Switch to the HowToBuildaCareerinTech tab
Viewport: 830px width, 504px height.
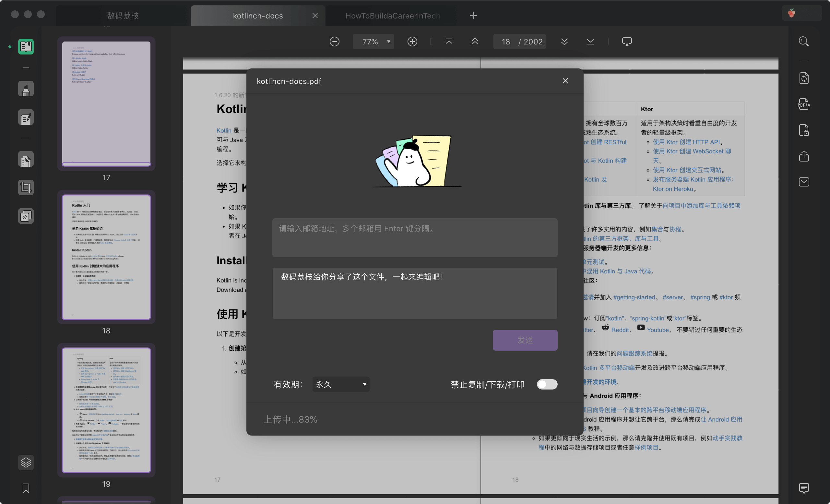(x=392, y=16)
